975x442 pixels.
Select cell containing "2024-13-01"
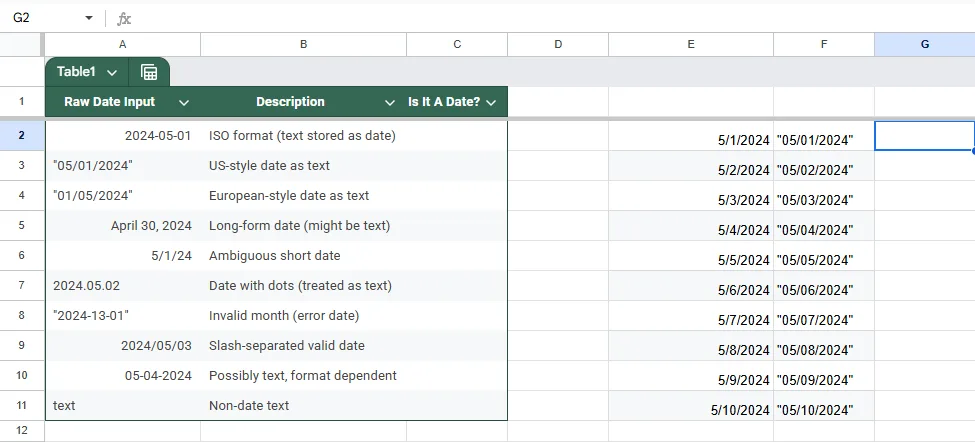[x=122, y=315]
